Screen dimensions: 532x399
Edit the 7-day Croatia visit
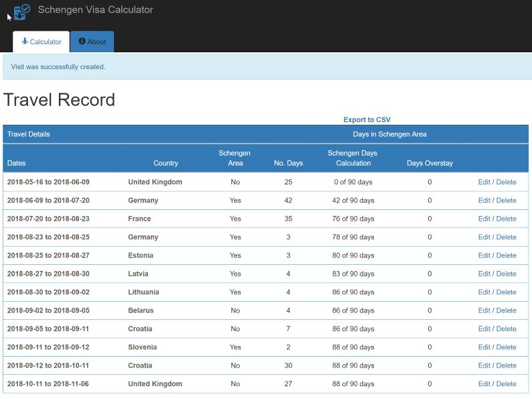click(484, 329)
